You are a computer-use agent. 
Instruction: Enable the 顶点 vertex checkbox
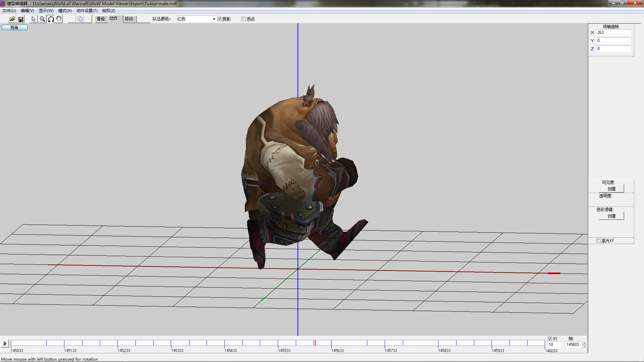point(244,19)
